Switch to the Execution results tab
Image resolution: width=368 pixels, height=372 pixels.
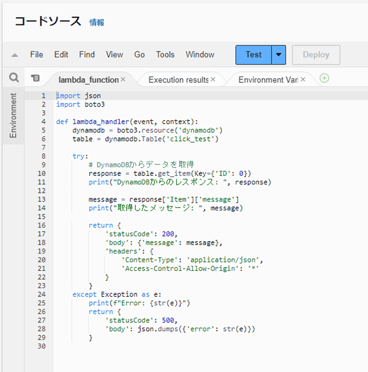[178, 80]
